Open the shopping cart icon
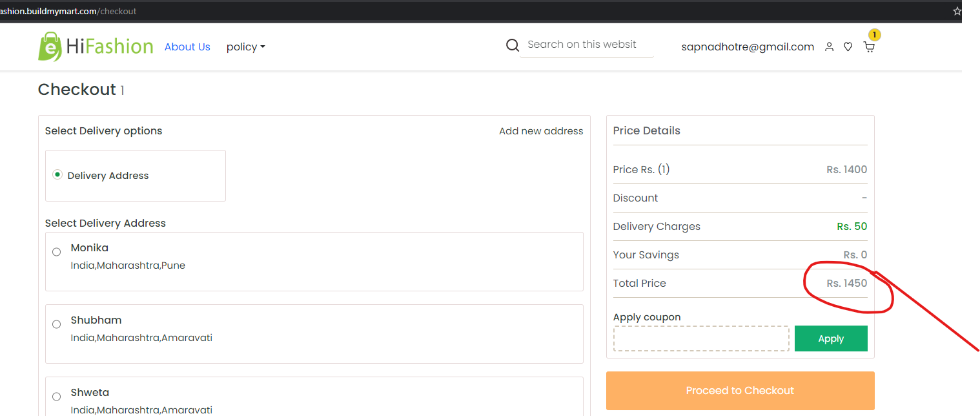Screen dimensions: 980x416 point(870,47)
